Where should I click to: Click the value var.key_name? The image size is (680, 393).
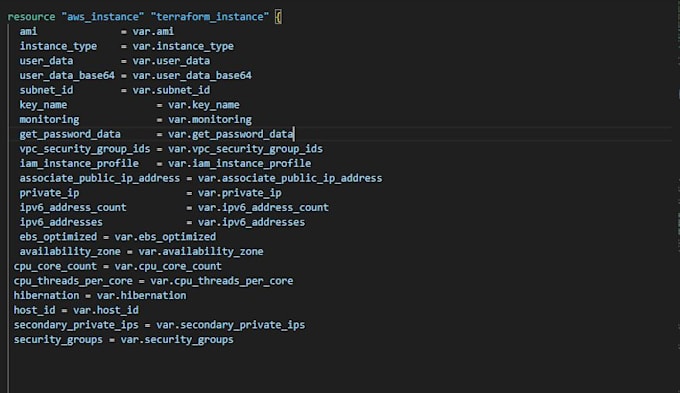pos(204,105)
